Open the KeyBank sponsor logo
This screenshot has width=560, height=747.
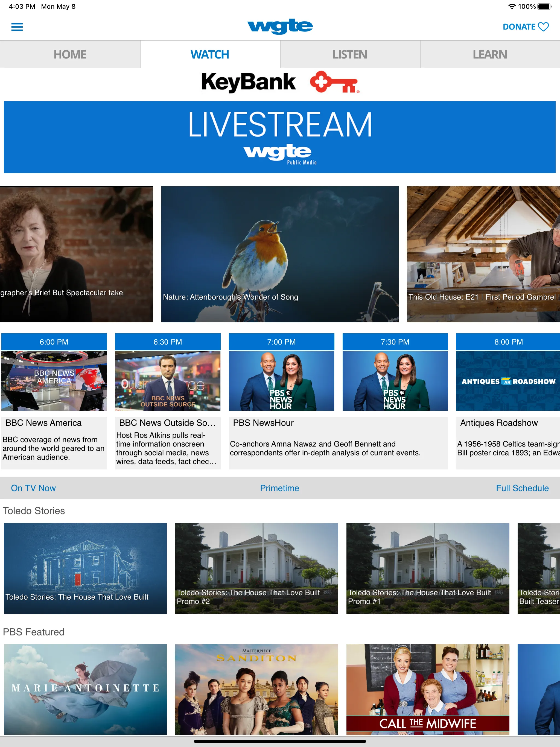280,82
